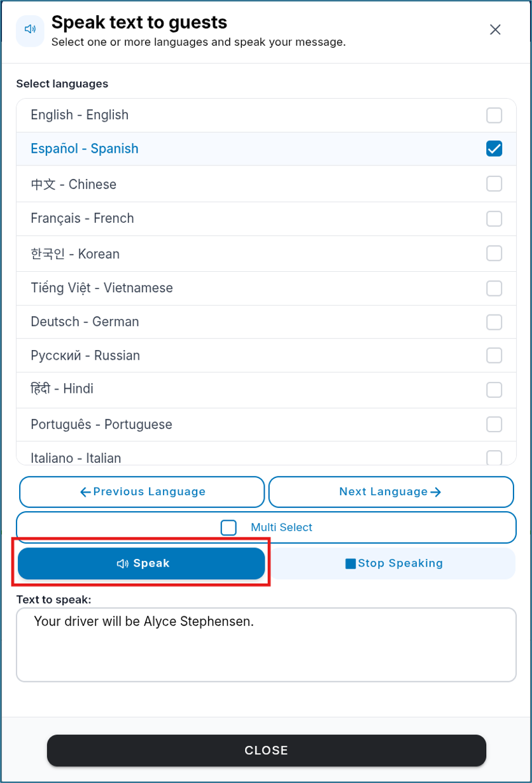Select the Deutsch - German list item
This screenshot has height=783, width=532.
click(266, 322)
